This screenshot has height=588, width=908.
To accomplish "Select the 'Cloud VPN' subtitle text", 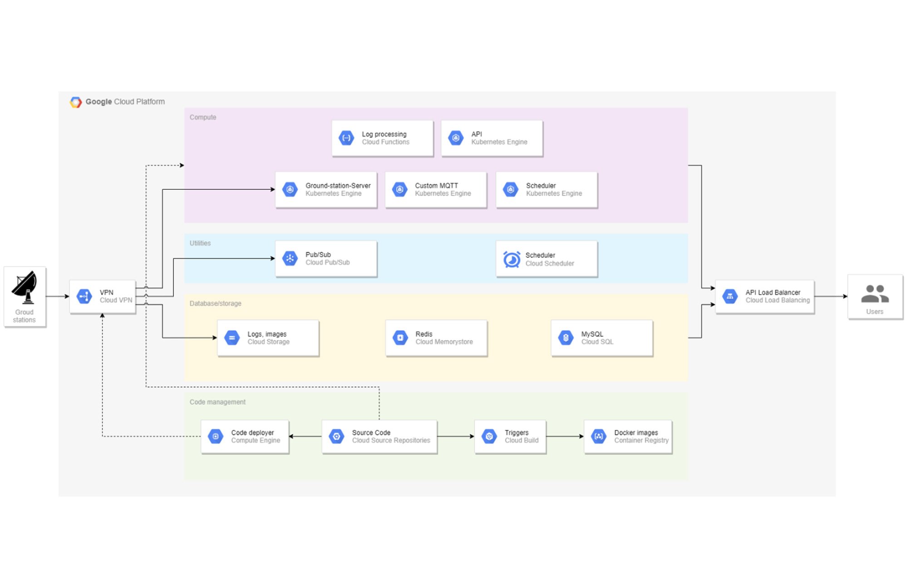I will point(116,300).
